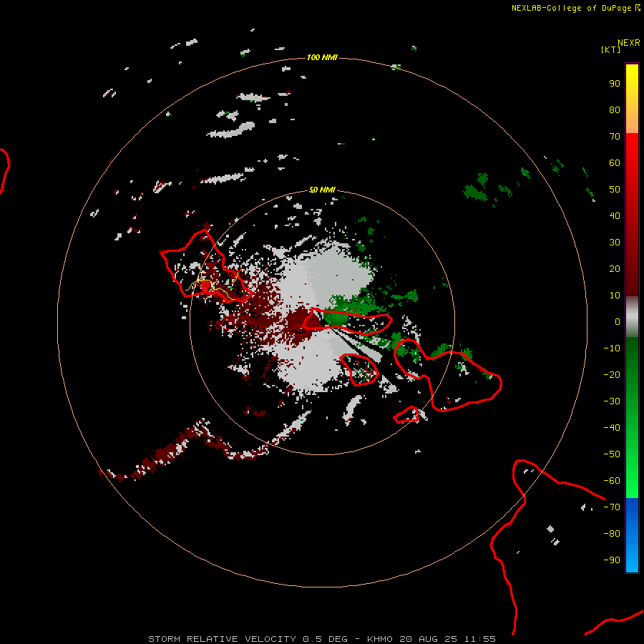644x644 pixels.
Task: Select the "-90" scale value
Action: (612, 560)
